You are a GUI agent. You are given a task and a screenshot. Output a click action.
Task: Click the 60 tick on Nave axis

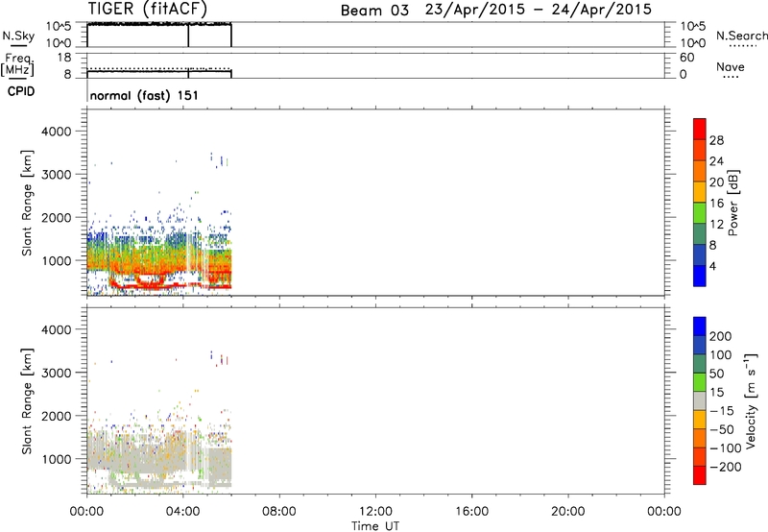coord(686,58)
